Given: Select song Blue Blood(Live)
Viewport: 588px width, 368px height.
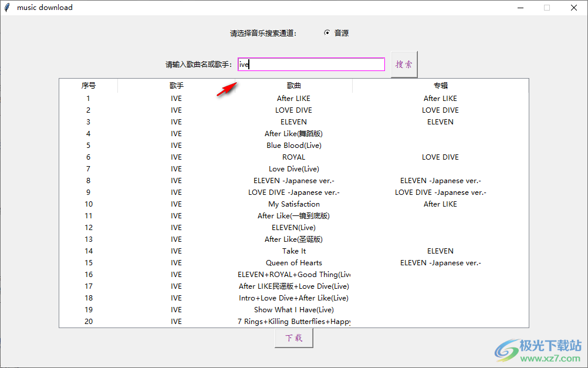Looking at the screenshot, I should (x=293, y=146).
